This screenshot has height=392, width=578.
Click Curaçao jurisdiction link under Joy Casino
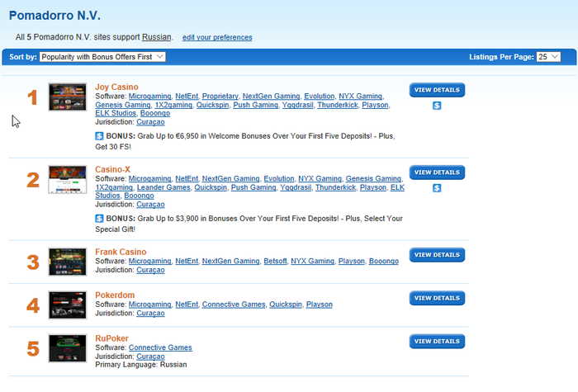pyautogui.click(x=150, y=122)
